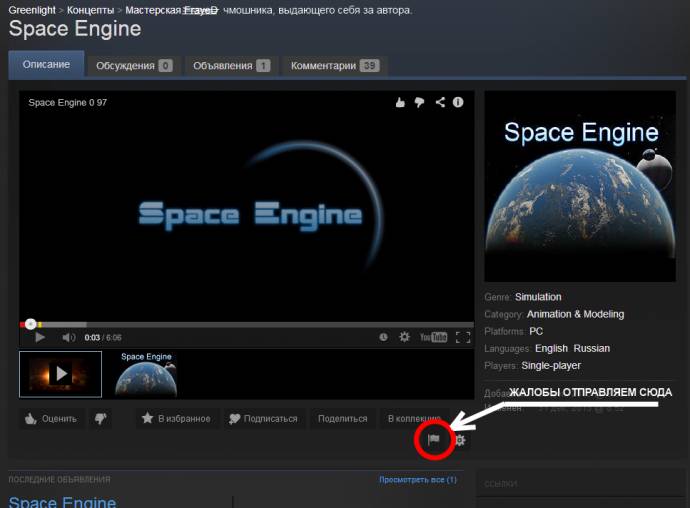
Task: Click large Space Engine cover image
Action: click(580, 186)
